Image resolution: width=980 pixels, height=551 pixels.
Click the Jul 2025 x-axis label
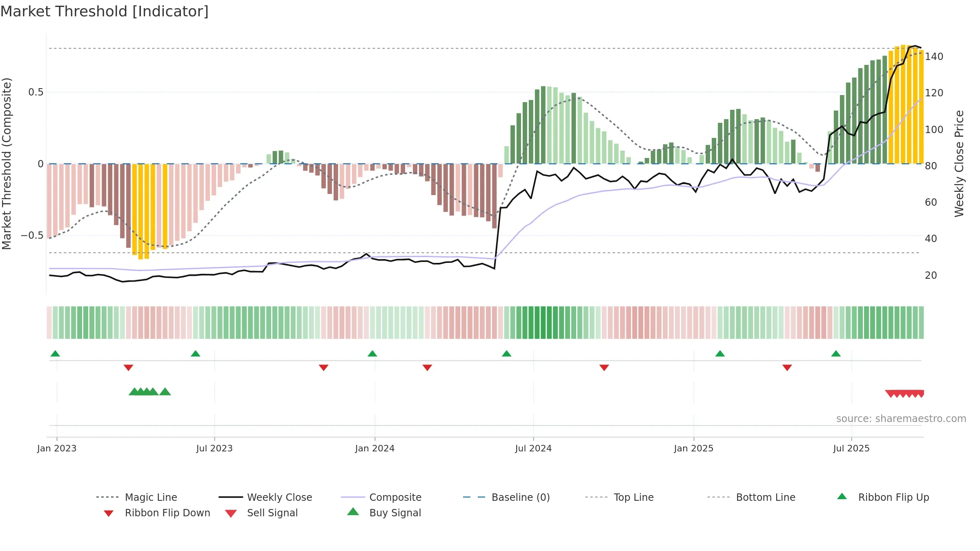coord(851,448)
